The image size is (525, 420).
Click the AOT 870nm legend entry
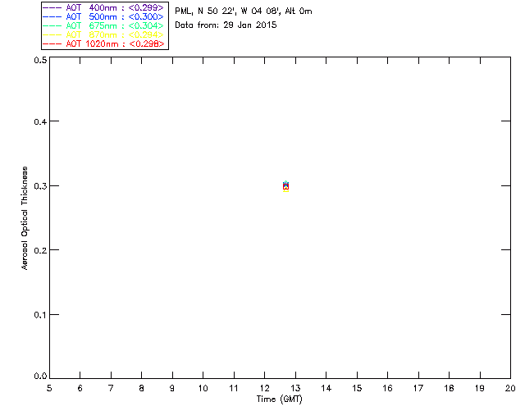103,34
